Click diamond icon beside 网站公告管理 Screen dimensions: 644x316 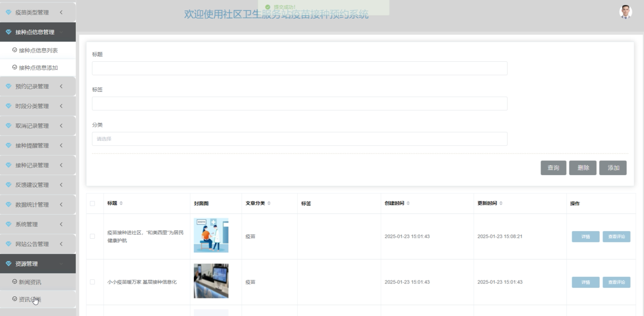tap(9, 244)
